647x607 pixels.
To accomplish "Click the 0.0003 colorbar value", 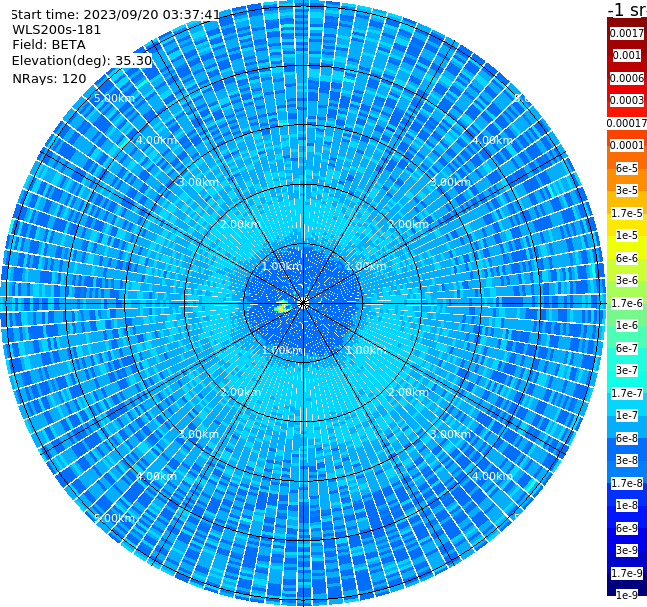I will pos(627,100).
